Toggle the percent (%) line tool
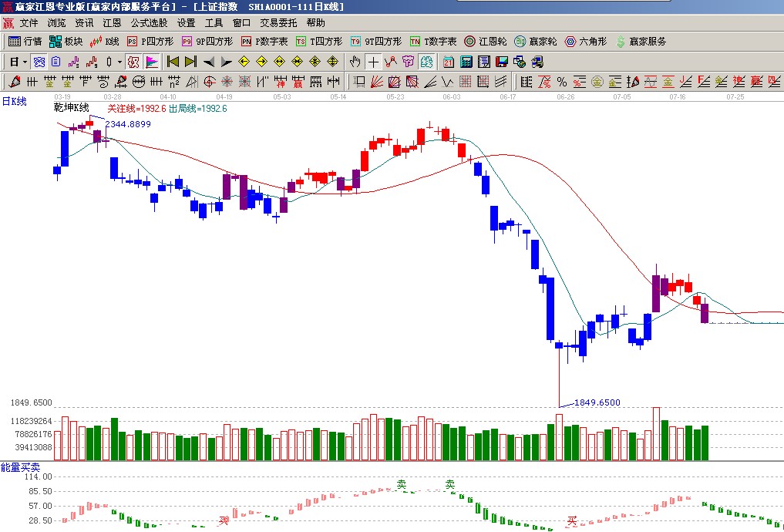Viewport: 784px width, 532px height. tap(561, 82)
